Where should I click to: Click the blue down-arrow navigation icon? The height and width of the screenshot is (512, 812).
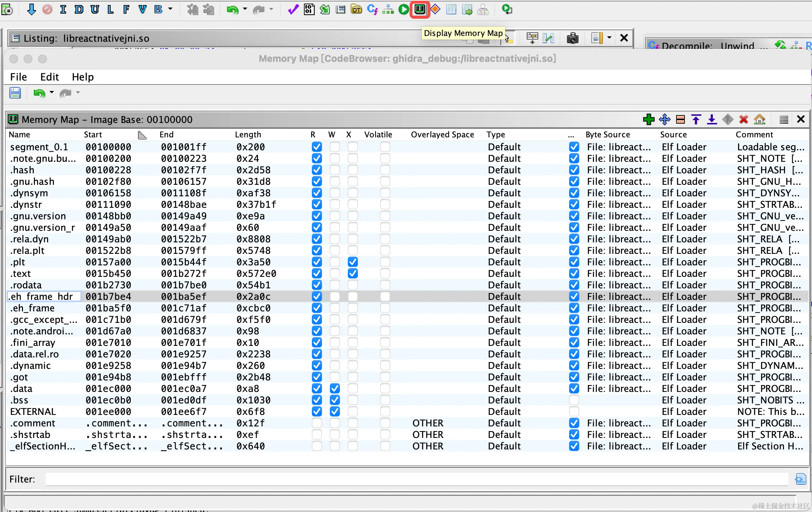tap(31, 9)
